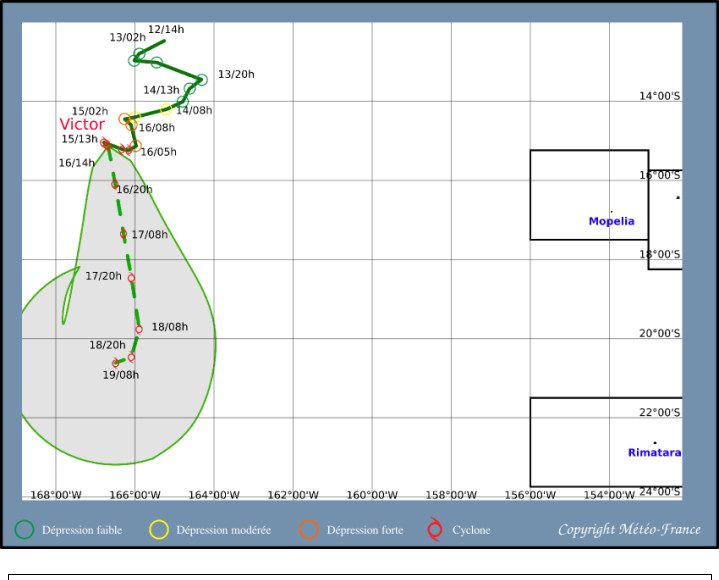Click the 156°00'W longitude label
Viewport: 719px width, 580px height.
point(530,495)
